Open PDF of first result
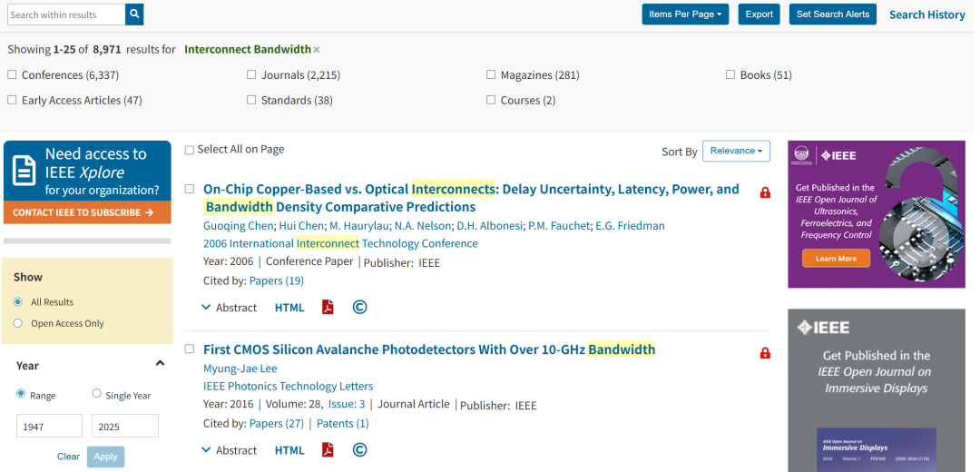Image resolution: width=980 pixels, height=472 pixels. [328, 307]
